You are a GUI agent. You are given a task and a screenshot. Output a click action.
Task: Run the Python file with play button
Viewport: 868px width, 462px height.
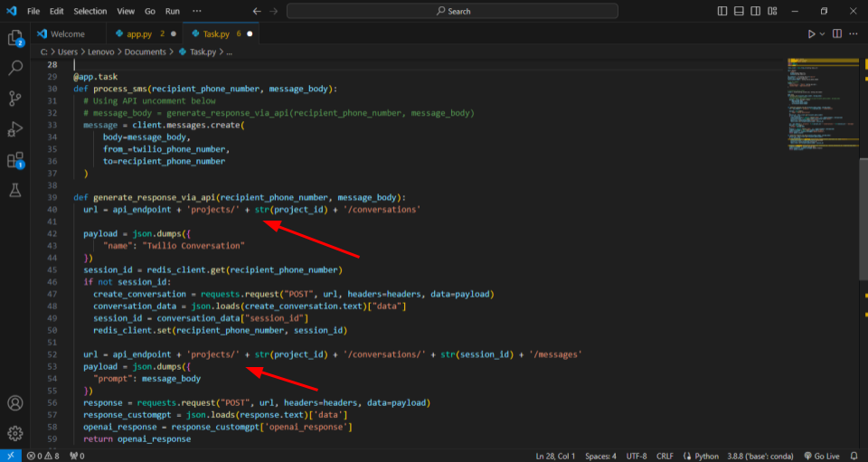coord(811,33)
